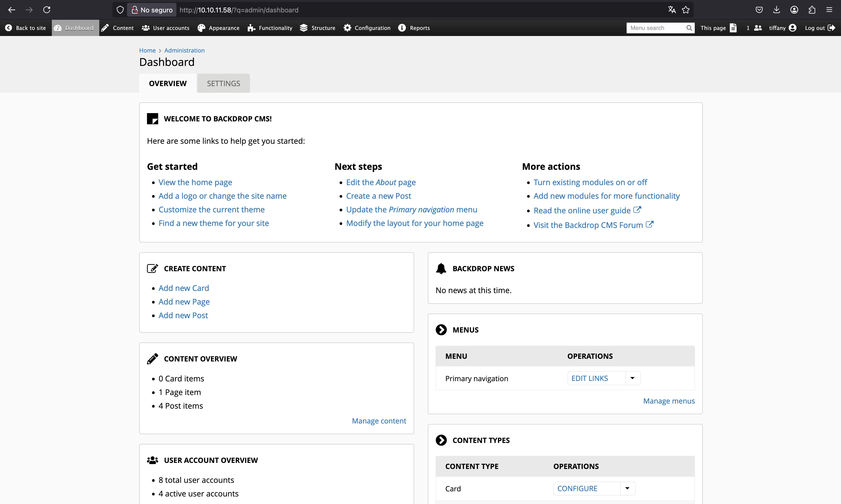Open Find a new theme for your site
Screen dimensions: 841x504
214,223
